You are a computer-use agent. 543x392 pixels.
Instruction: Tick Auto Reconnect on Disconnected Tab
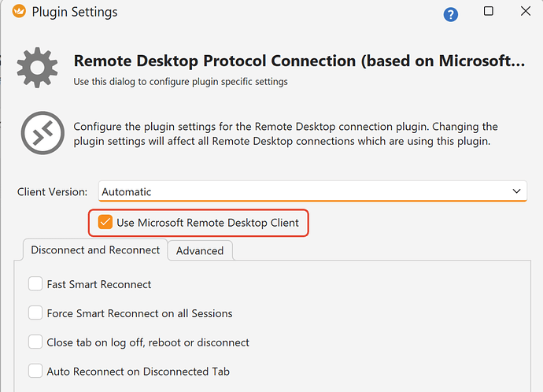click(35, 371)
